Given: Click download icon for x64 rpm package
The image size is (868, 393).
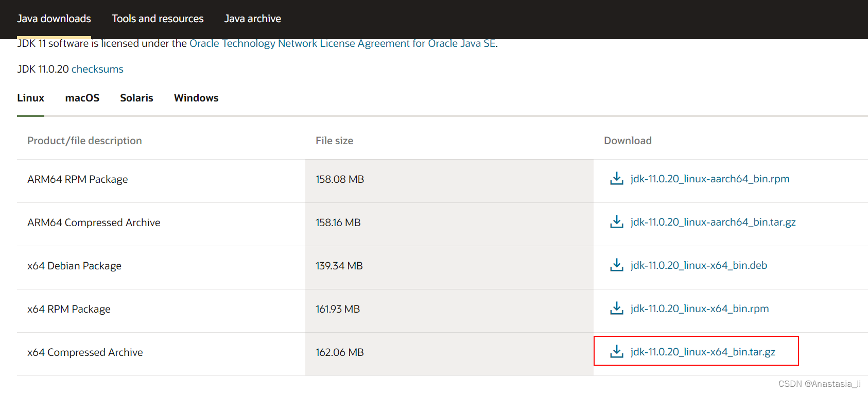Looking at the screenshot, I should pos(616,309).
